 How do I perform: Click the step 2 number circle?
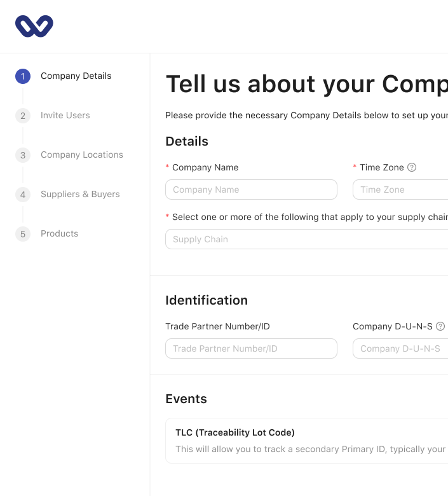click(23, 116)
